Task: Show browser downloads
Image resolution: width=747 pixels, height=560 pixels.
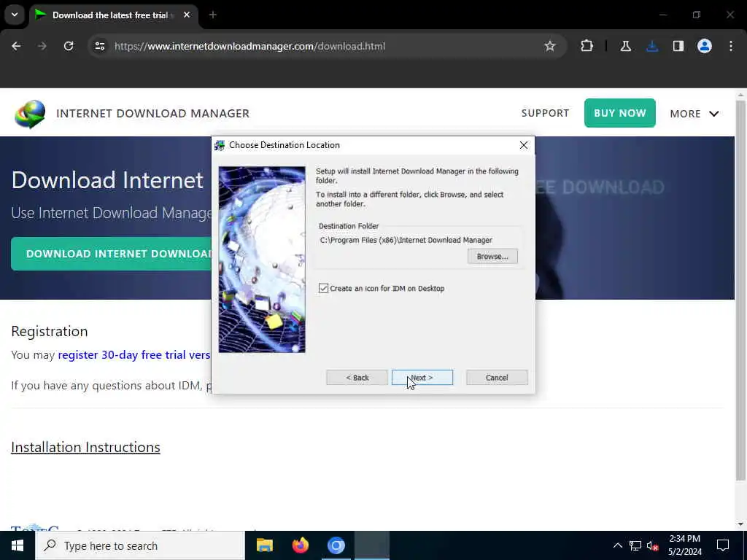Action: coord(652,46)
